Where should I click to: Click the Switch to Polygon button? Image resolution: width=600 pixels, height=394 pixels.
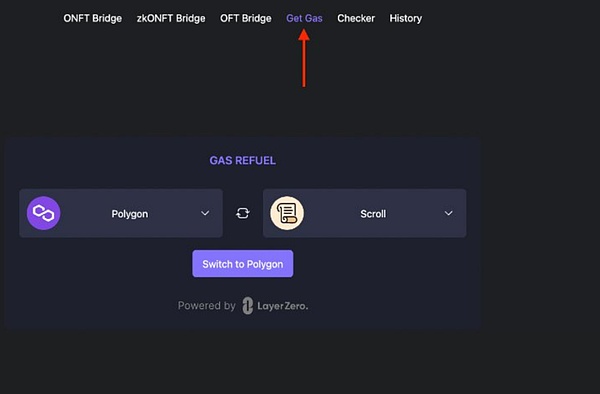(243, 264)
